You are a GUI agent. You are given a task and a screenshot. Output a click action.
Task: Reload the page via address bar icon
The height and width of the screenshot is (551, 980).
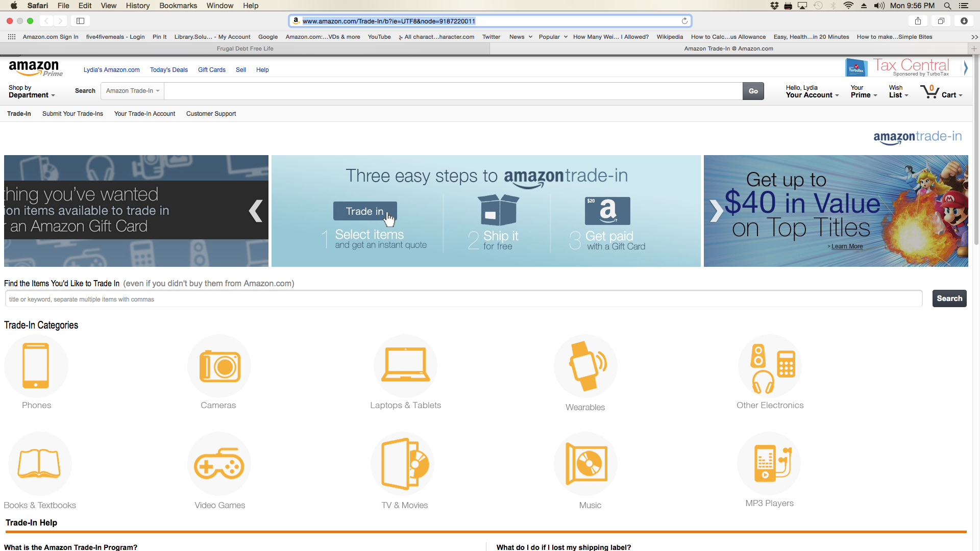click(684, 21)
